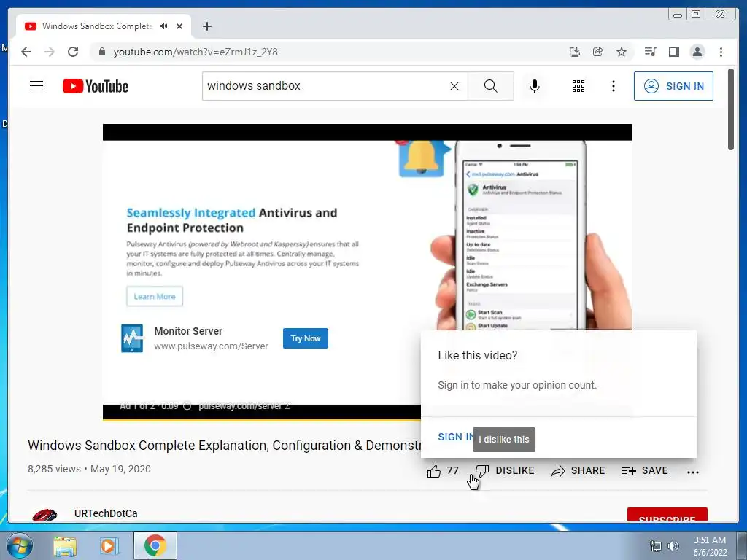Viewport: 747px width, 560px height.
Task: Click SIGN IN link in like popup
Action: point(455,437)
